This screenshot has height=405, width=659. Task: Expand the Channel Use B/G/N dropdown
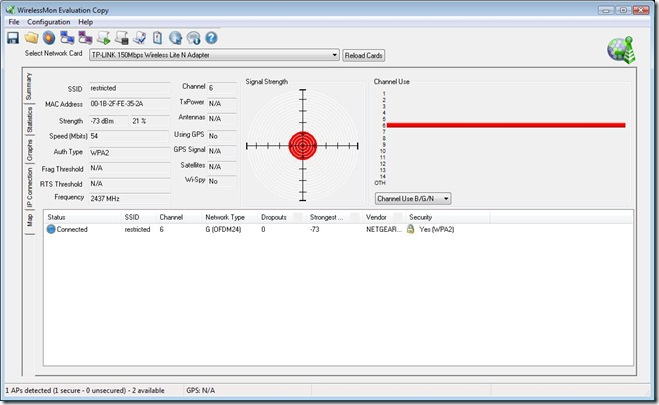(412, 198)
